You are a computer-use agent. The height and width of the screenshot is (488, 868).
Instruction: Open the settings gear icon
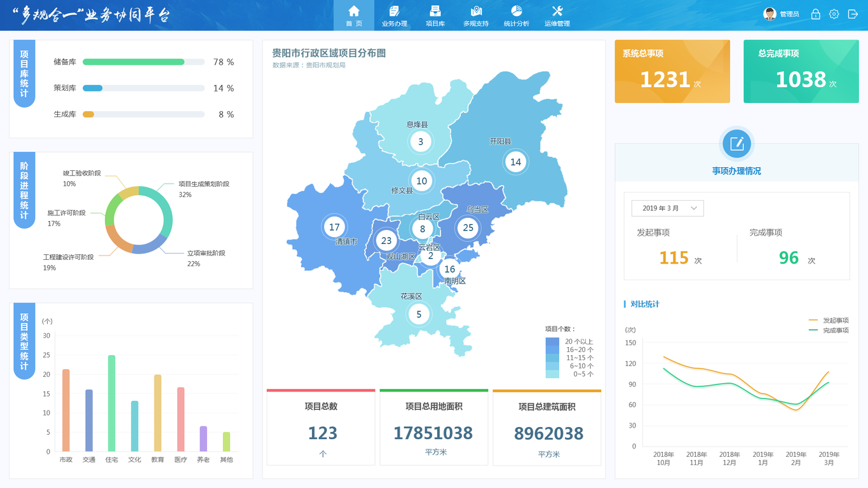point(834,14)
